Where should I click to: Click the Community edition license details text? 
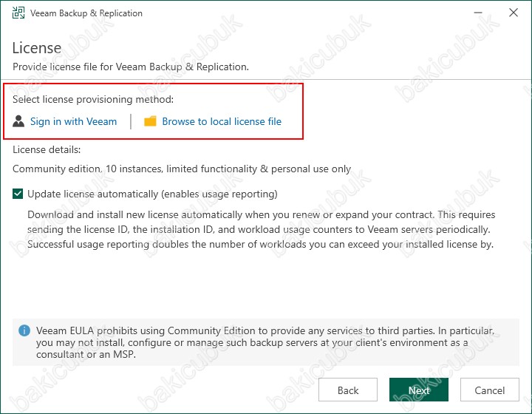coord(182,169)
